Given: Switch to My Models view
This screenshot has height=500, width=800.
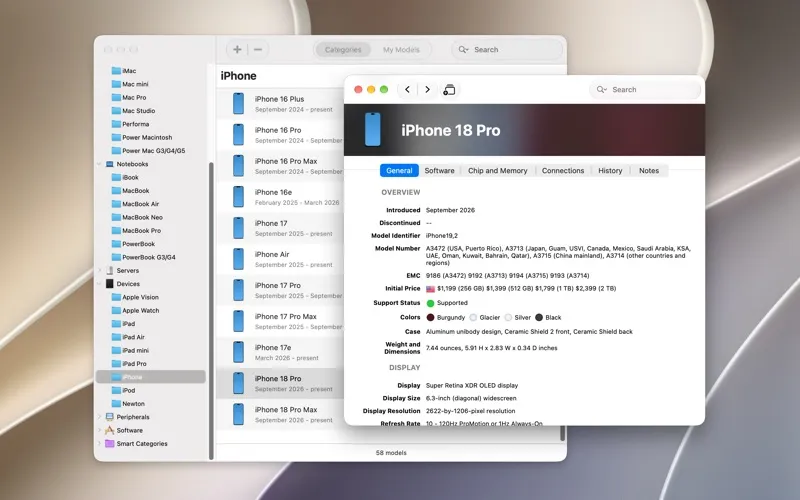Looking at the screenshot, I should coord(401,49).
